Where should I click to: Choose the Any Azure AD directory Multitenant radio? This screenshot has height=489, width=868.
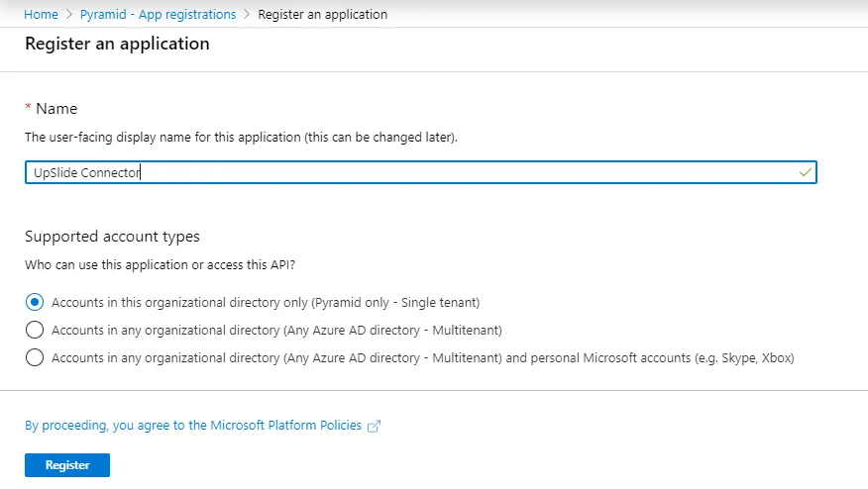[35, 330]
